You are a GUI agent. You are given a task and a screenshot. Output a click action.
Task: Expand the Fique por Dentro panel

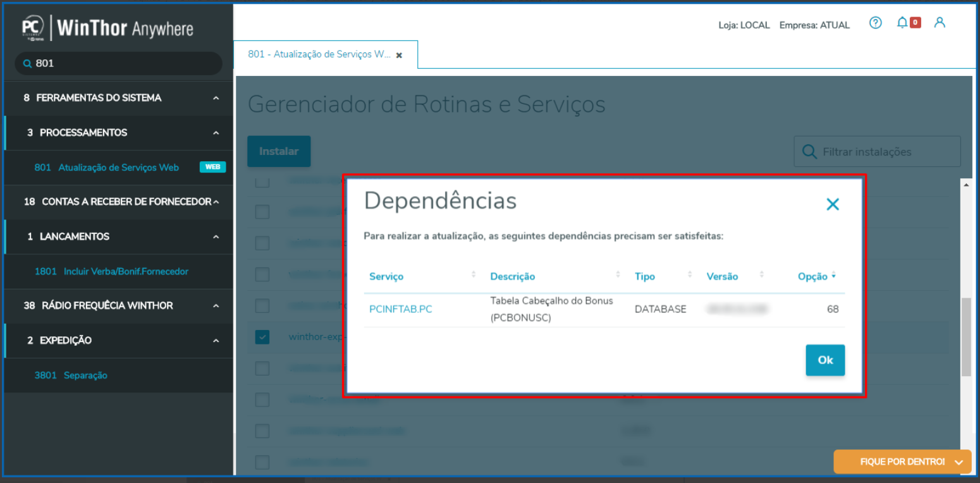pyautogui.click(x=902, y=462)
